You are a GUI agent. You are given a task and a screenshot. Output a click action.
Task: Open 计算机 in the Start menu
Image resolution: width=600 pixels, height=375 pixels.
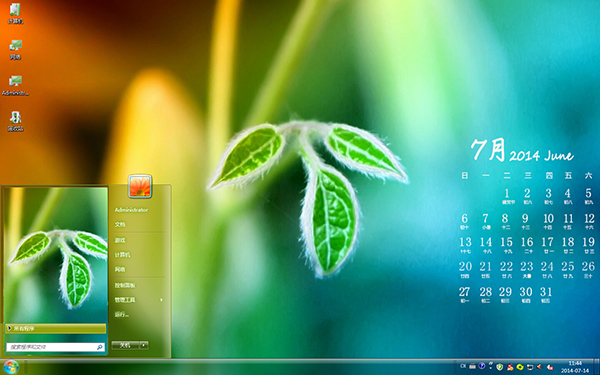coord(122,255)
